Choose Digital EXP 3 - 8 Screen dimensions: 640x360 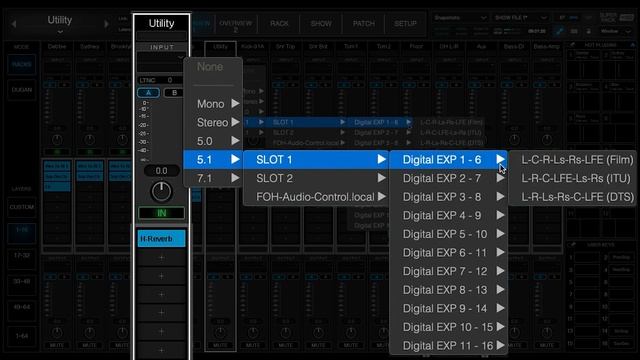coord(448,197)
